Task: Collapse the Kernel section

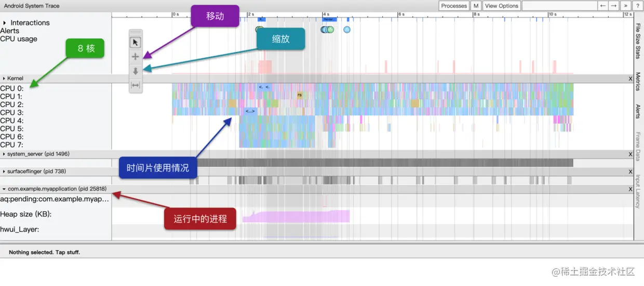Action: 4,79
